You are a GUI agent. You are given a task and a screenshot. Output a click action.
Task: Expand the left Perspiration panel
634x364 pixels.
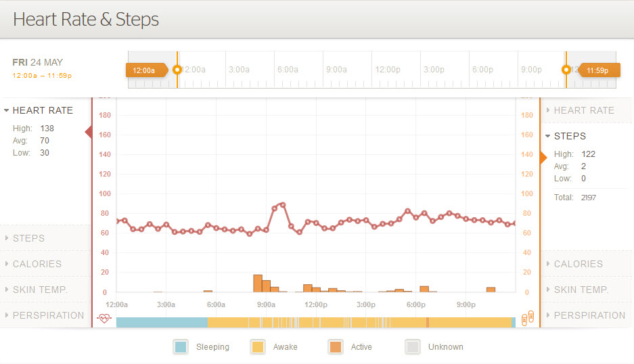pyautogui.click(x=48, y=315)
